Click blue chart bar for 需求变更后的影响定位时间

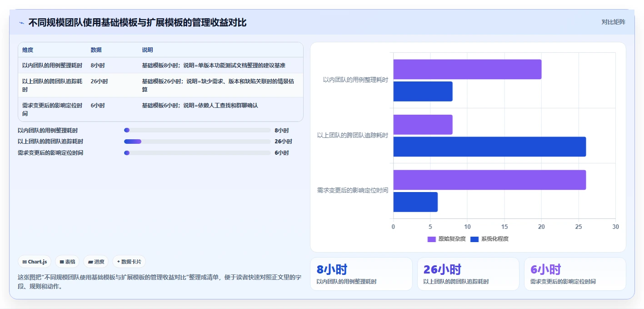pos(415,202)
